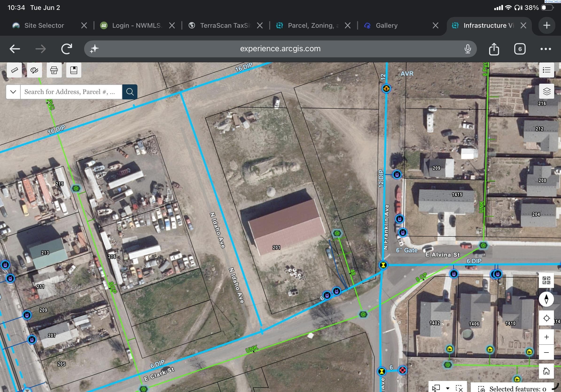Clear selection icon near selected features

click(459, 388)
